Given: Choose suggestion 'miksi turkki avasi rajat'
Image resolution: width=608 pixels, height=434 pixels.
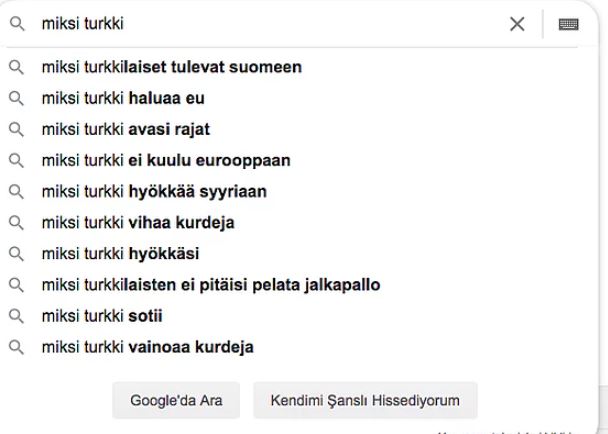Looking at the screenshot, I should tap(126, 129).
